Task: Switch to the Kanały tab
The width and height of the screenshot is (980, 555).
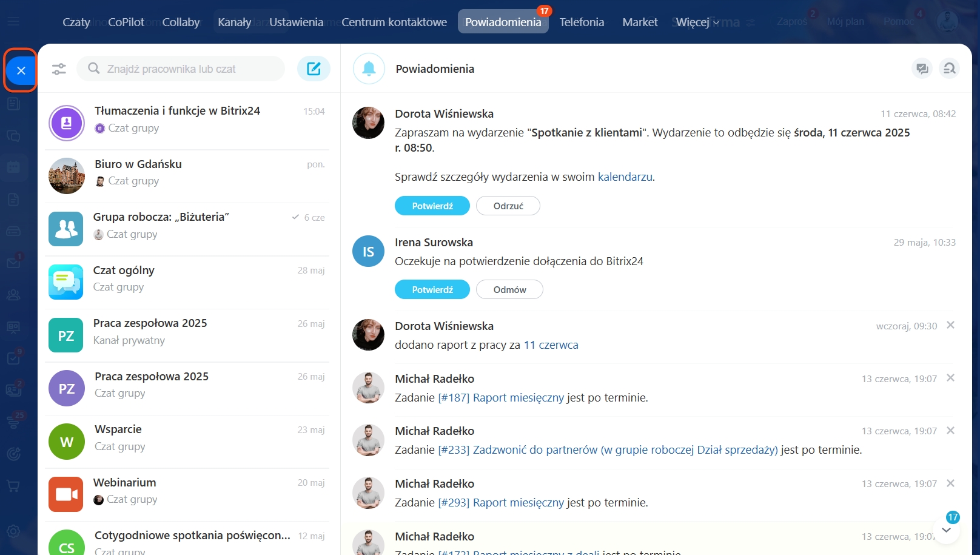Action: [234, 22]
